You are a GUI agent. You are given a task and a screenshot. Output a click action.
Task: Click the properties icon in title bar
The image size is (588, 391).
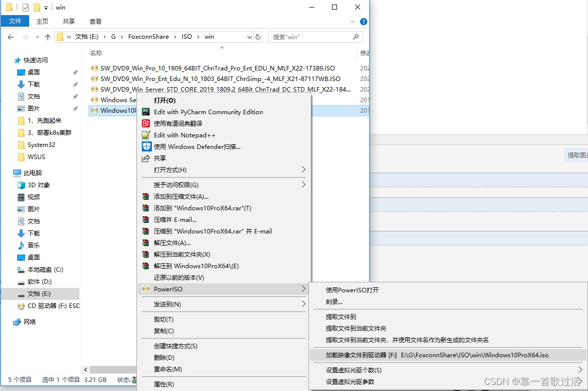coord(26,7)
